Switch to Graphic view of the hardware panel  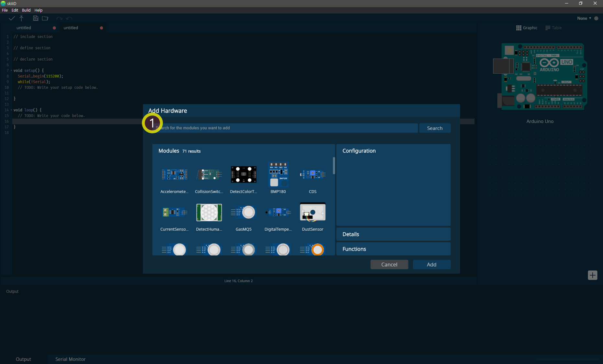tap(527, 28)
